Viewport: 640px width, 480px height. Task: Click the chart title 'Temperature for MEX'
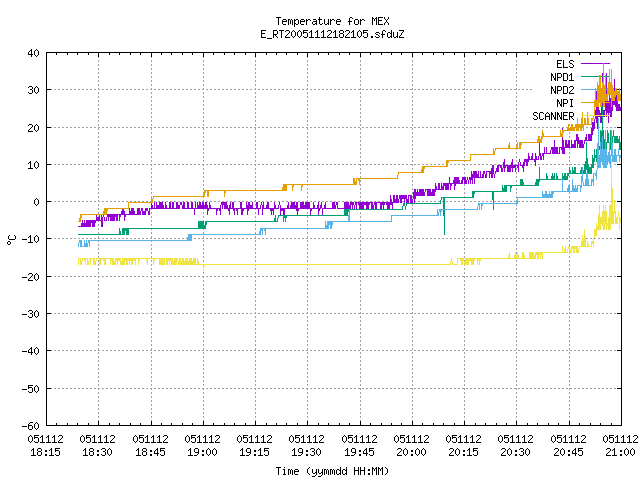[x=332, y=21]
